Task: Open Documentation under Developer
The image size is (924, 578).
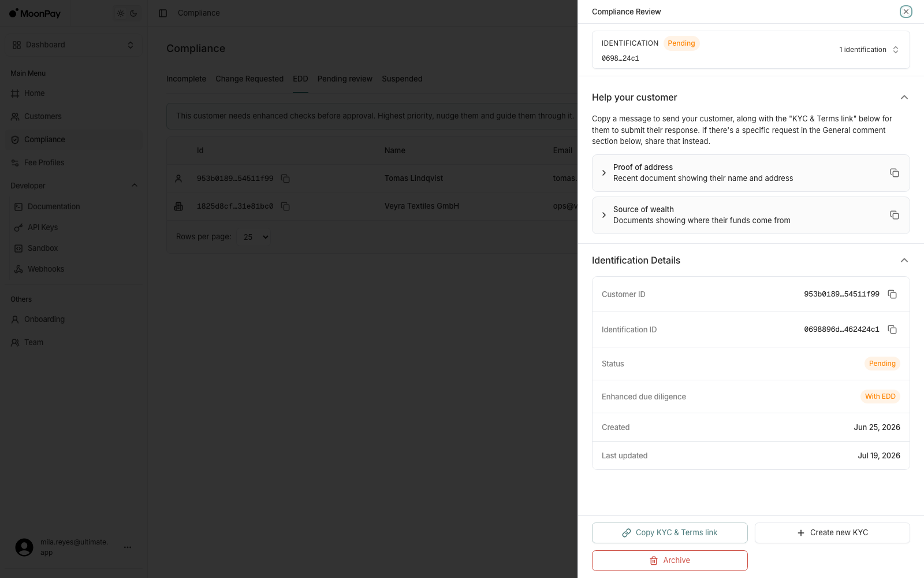Action: (x=75, y=206)
